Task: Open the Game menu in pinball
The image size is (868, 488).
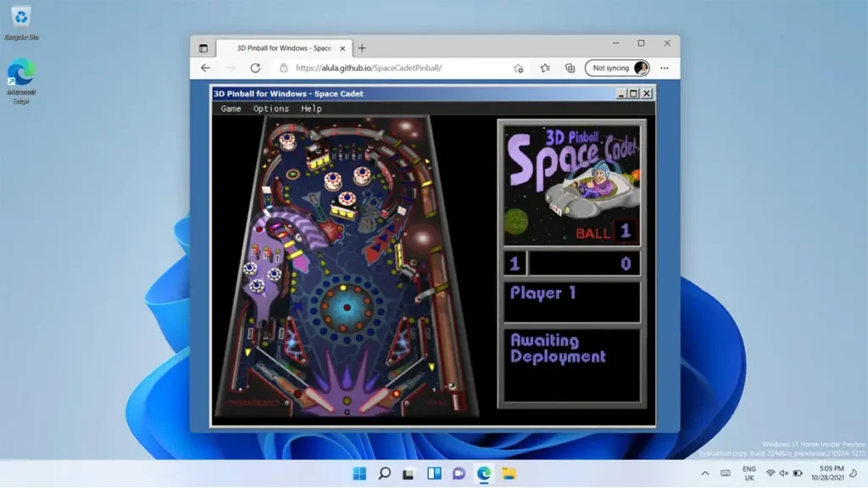Action: click(x=231, y=108)
